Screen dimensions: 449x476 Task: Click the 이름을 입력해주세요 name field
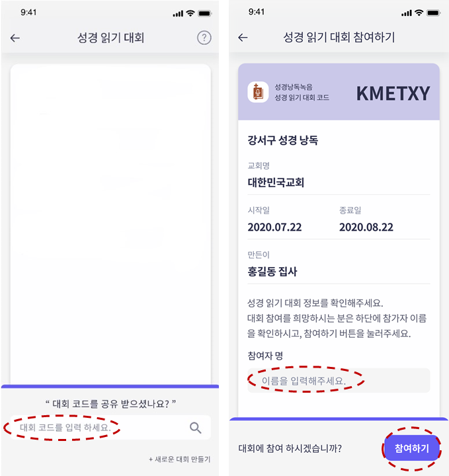[x=339, y=380]
